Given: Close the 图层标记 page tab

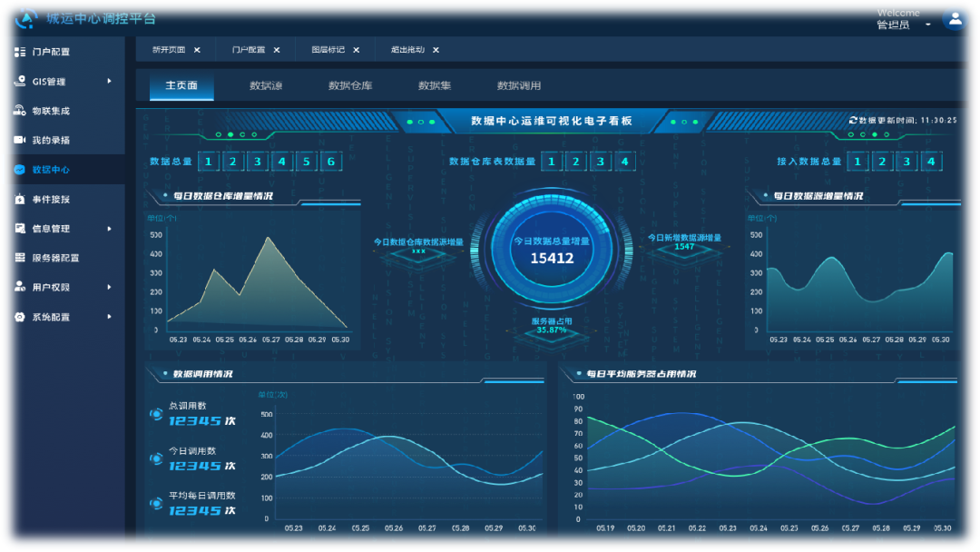Looking at the screenshot, I should point(357,50).
